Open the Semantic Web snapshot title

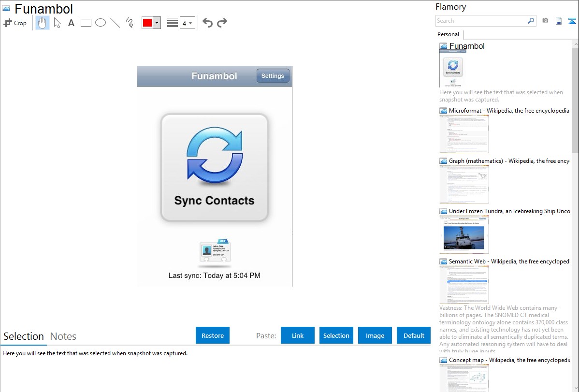(509, 261)
